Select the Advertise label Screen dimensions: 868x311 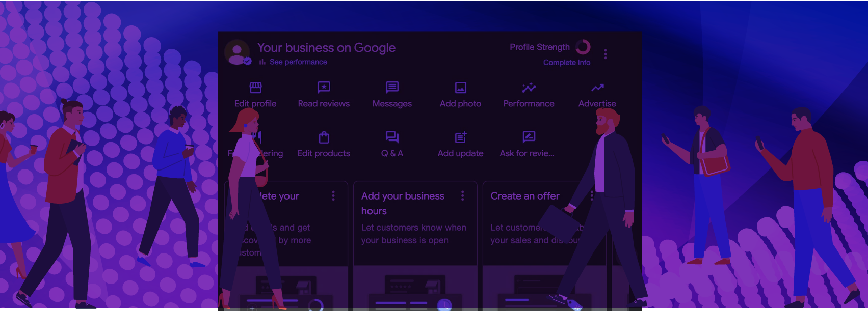(597, 104)
